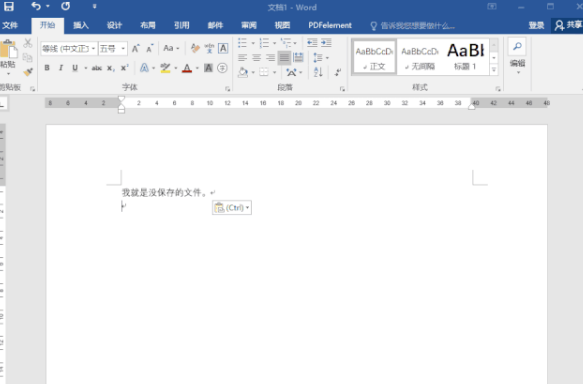Increase font size with grow font icon

(136, 48)
